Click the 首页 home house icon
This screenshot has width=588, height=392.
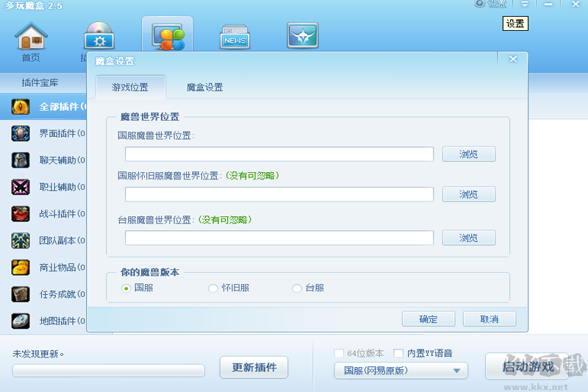31,37
